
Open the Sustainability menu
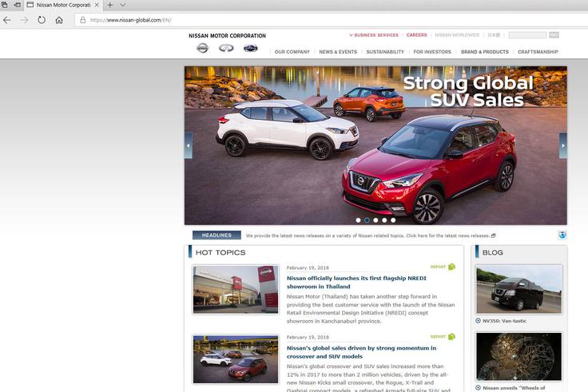385,52
